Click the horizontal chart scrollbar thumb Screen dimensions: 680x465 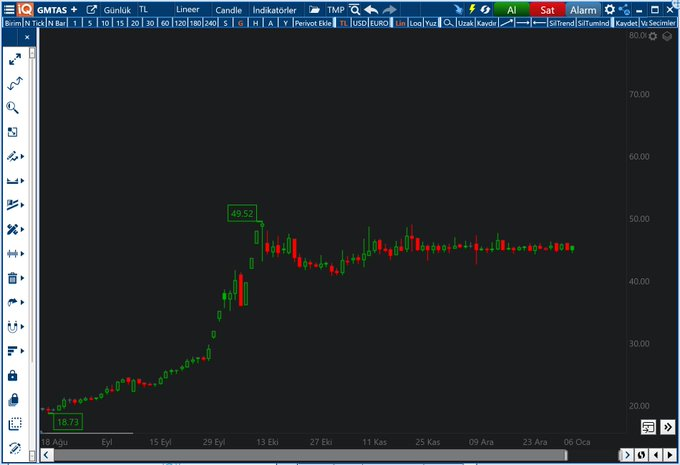tap(311, 455)
